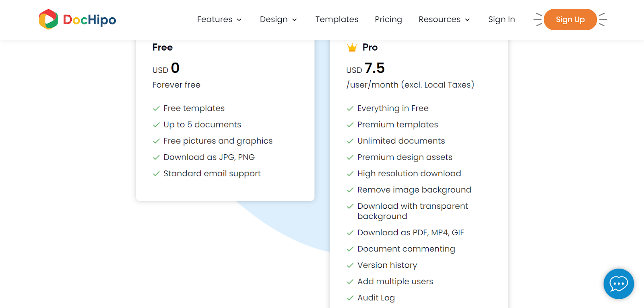Open the Resources dropdown menu
Screen dimensions: 644x308
(444, 19)
